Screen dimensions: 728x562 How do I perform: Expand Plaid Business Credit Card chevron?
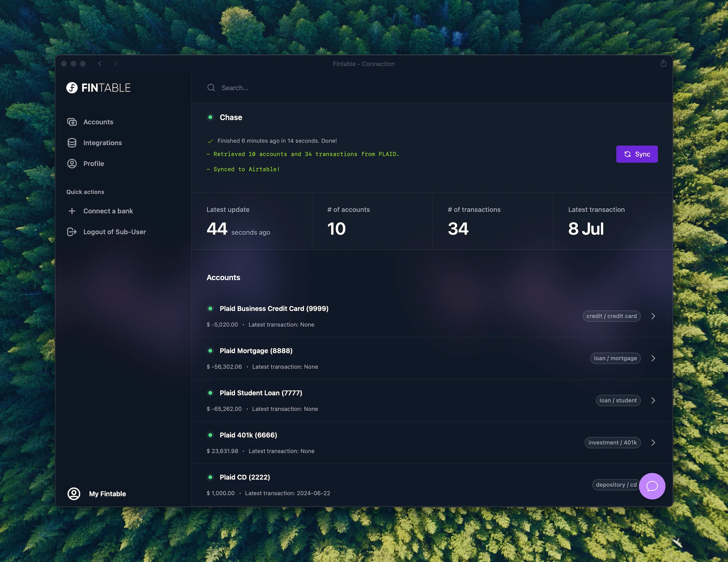[653, 316]
